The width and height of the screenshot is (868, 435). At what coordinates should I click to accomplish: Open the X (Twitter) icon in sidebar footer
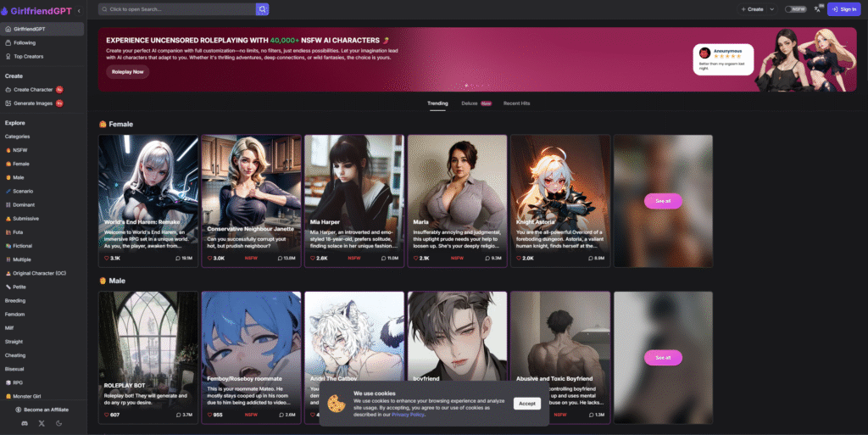click(42, 423)
